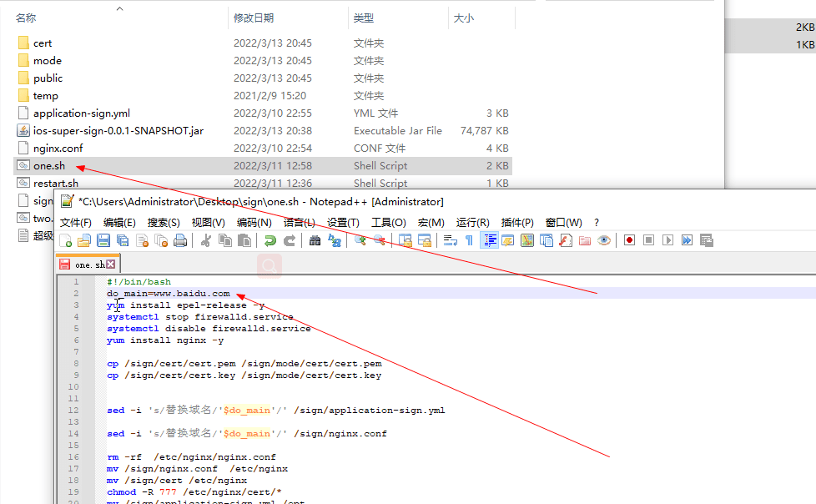The width and height of the screenshot is (816, 504).
Task: Click the Cut scissors icon
Action: pyautogui.click(x=205, y=240)
